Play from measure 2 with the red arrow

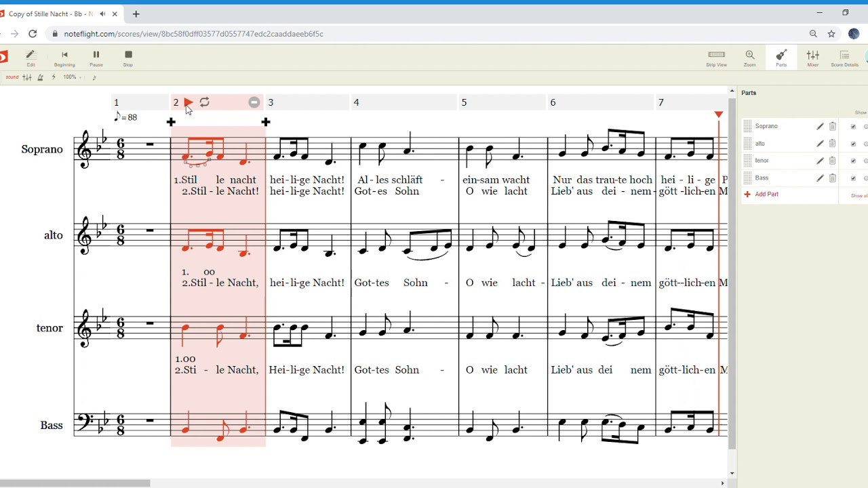pos(189,102)
